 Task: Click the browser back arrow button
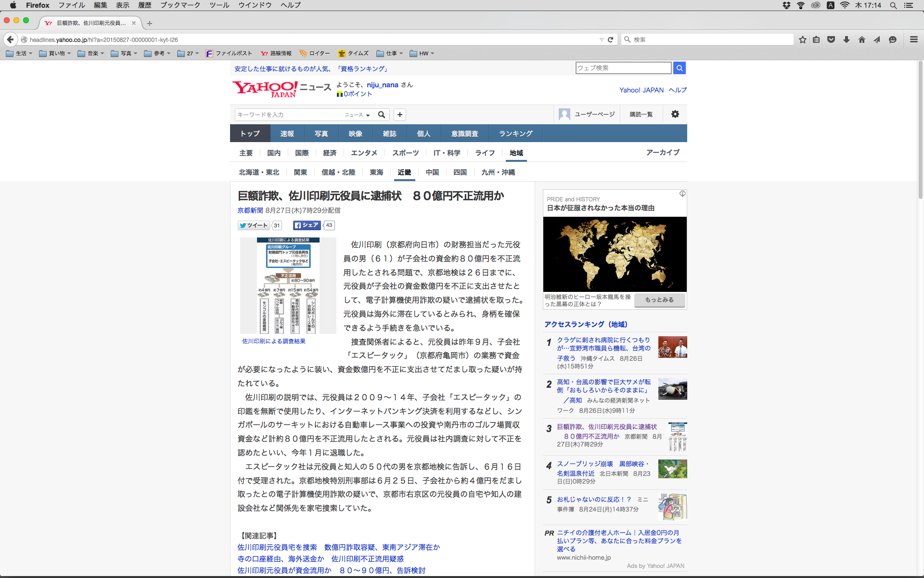10,39
